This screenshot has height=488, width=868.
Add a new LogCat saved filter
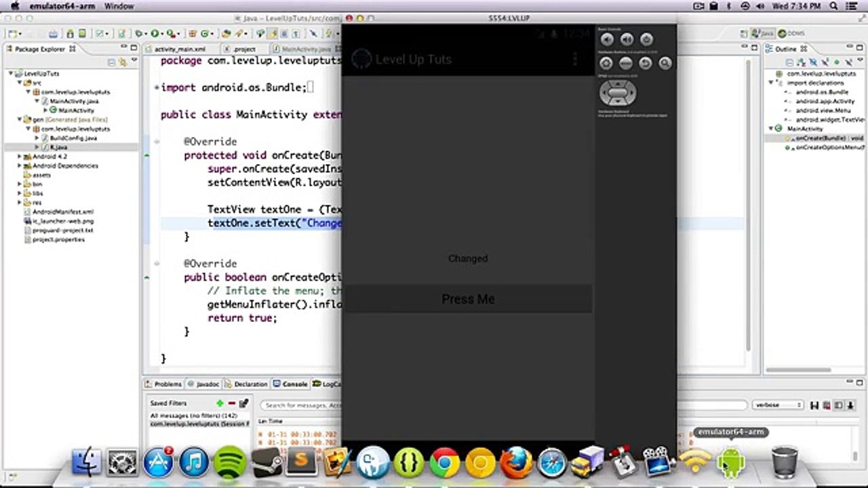click(220, 403)
